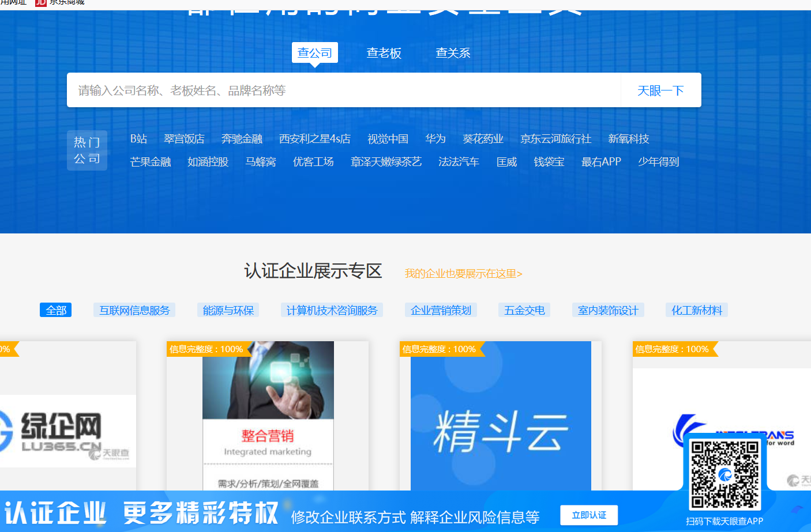Screen dimensions: 811x532
Task: Open the 精斗云 company card
Action: tap(501, 416)
